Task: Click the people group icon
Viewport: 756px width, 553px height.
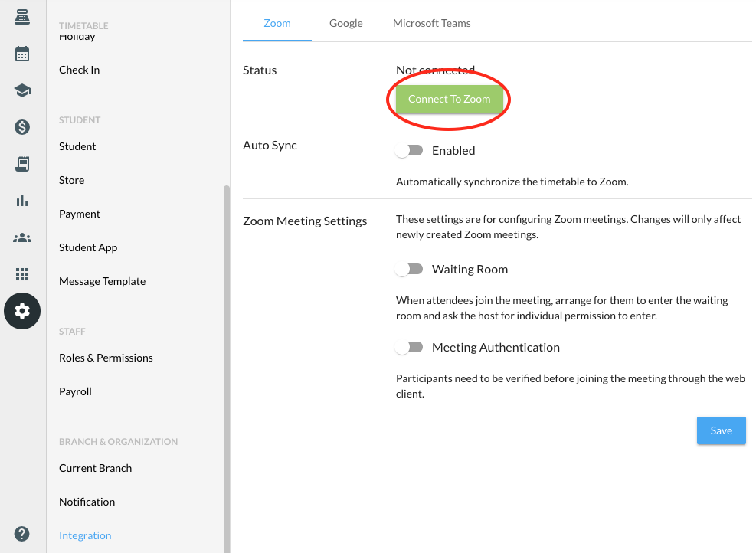Action: coord(22,237)
